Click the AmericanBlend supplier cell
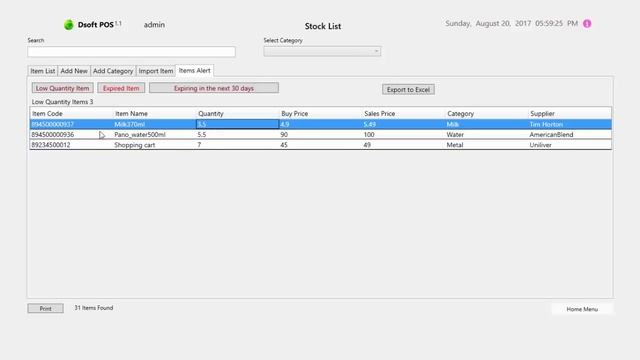The image size is (640, 360). [x=570, y=134]
